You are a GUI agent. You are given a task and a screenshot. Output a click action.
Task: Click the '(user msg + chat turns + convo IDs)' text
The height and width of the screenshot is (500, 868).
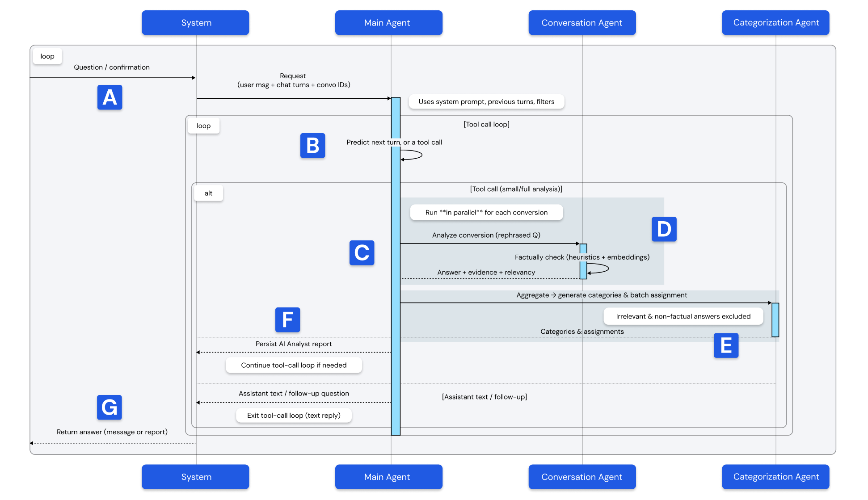click(294, 85)
